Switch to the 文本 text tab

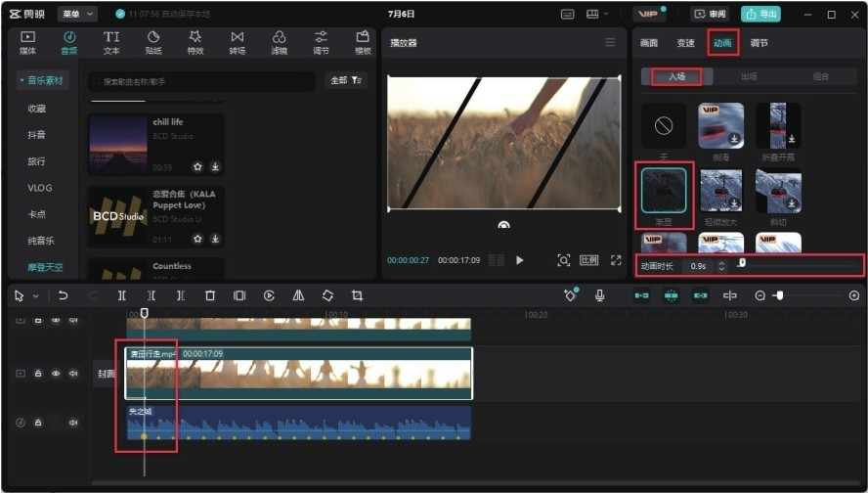[111, 43]
